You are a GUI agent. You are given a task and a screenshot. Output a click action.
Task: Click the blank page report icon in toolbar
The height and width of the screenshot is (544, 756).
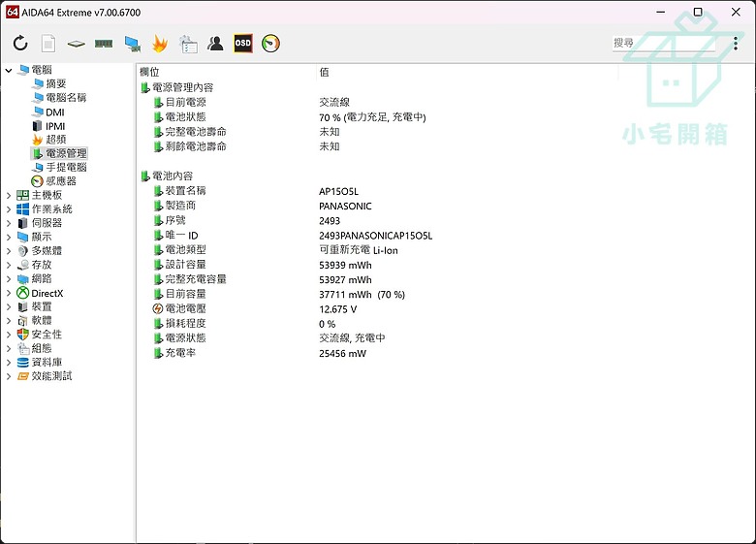click(x=48, y=44)
